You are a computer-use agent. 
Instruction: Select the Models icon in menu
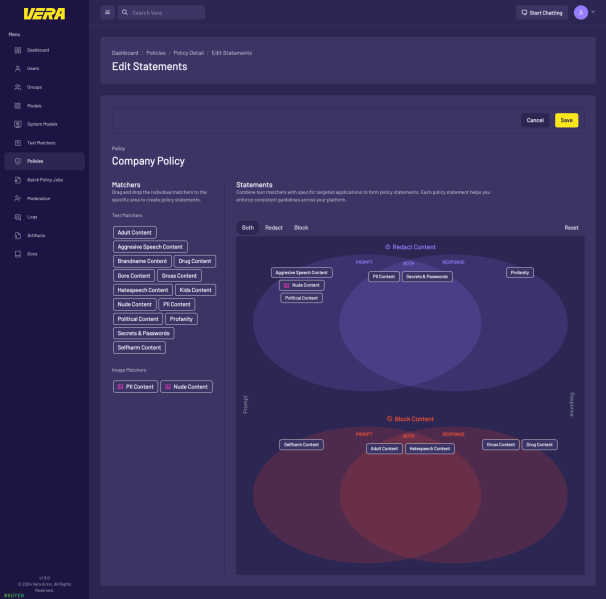point(18,105)
